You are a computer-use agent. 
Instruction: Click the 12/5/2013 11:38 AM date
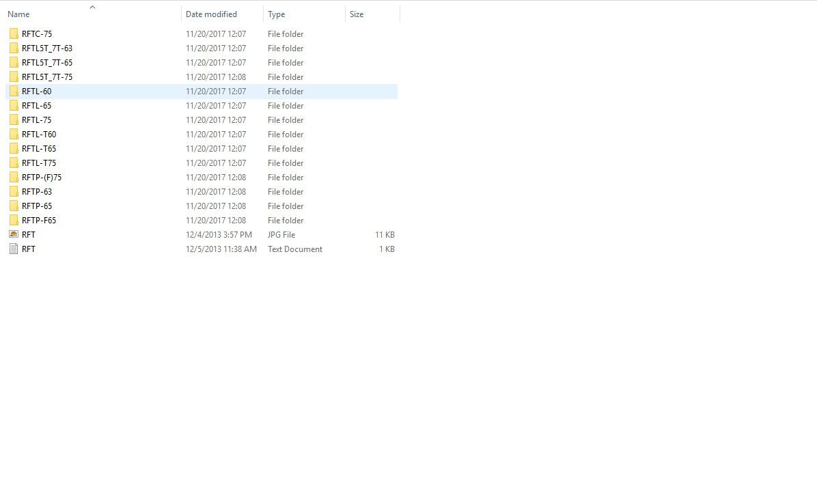[221, 249]
